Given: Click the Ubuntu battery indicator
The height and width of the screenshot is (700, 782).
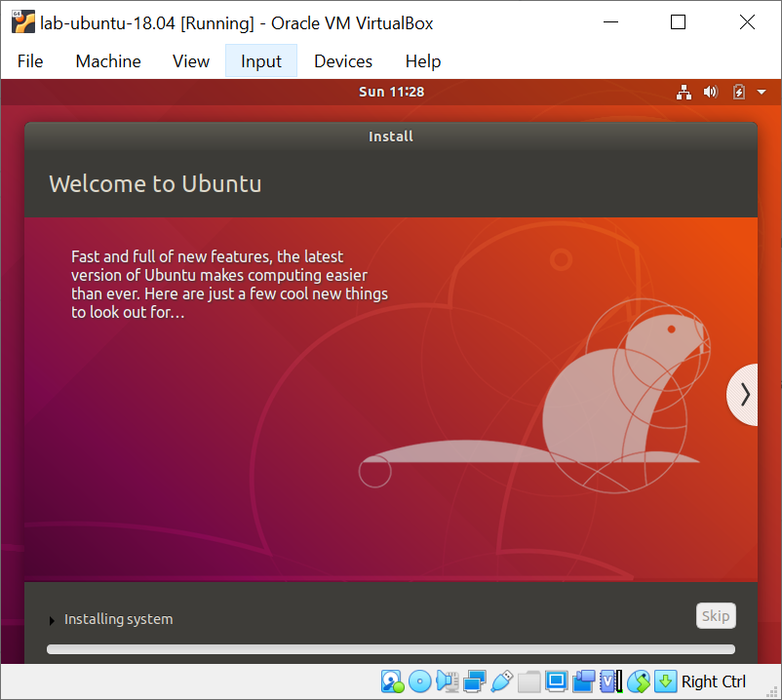Looking at the screenshot, I should [739, 92].
